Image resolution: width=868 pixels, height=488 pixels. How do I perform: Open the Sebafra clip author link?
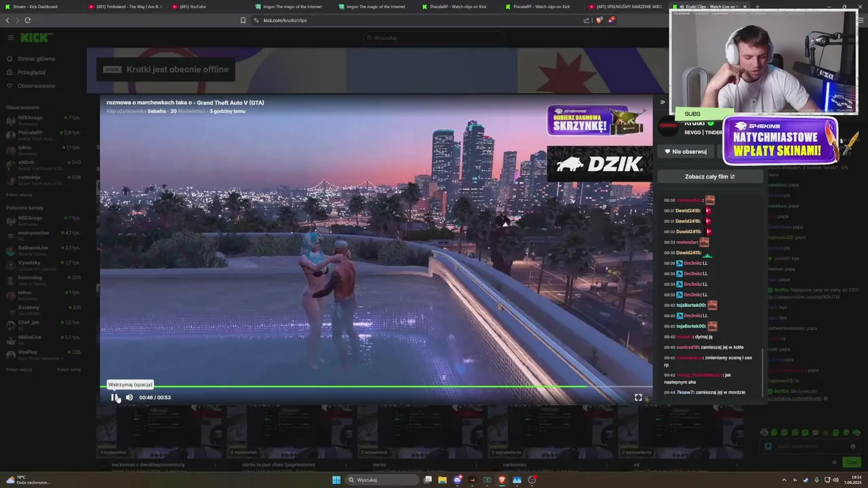click(157, 111)
